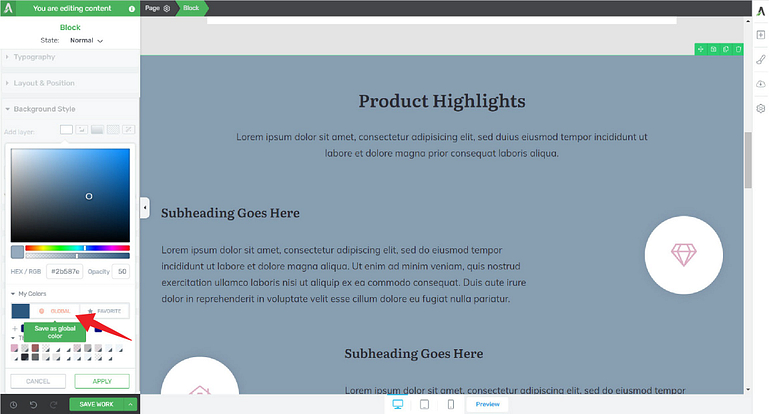769x414 pixels.
Task: Add a gradient background layer
Action: [98, 129]
